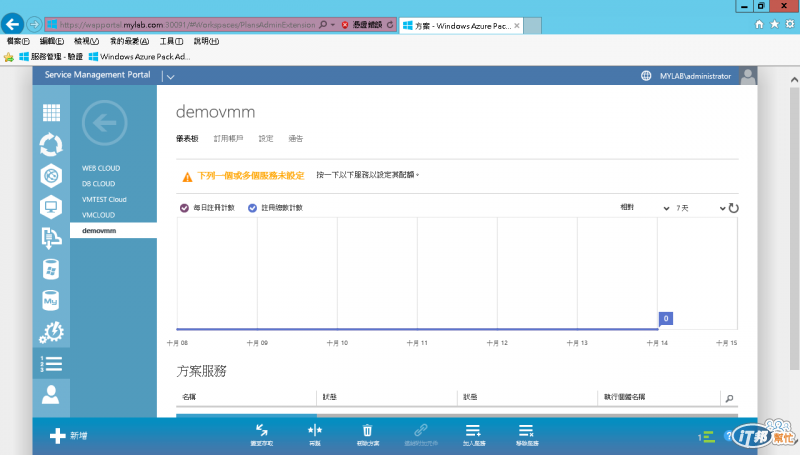Open the Automation gear sidebar icon

(x=51, y=332)
